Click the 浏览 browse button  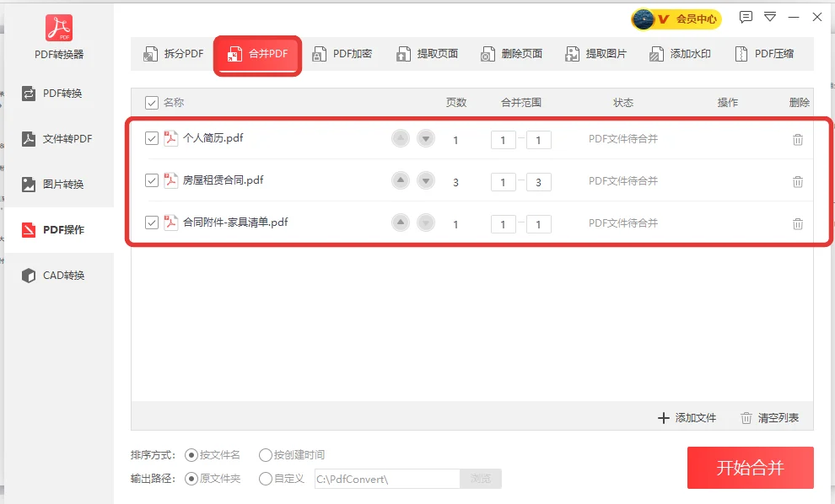[x=481, y=479]
